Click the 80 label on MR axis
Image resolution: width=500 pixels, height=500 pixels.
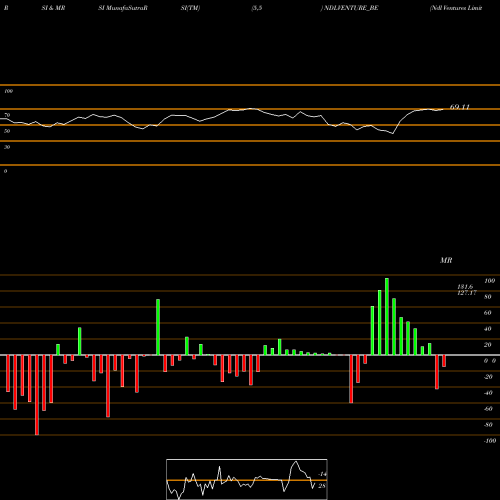tap(488, 297)
